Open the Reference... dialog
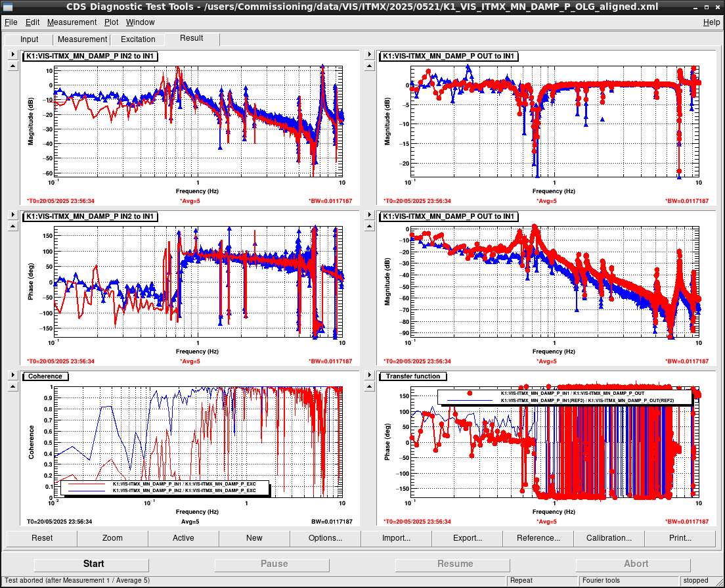 click(538, 538)
